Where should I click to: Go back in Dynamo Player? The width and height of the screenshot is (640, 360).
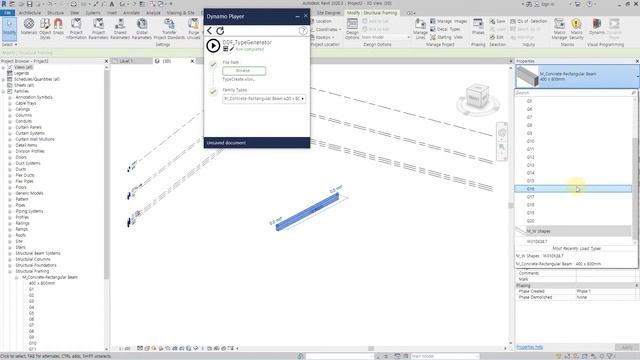coord(209,31)
